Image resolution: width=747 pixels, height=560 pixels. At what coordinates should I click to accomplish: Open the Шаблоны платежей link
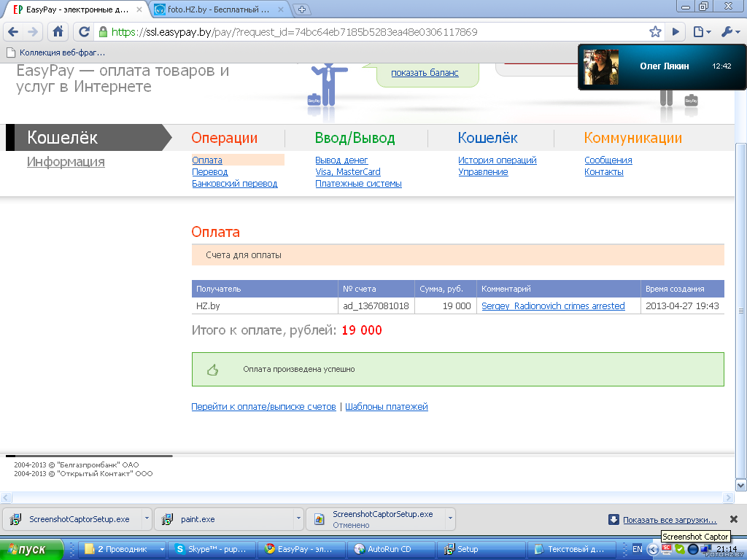pos(387,407)
